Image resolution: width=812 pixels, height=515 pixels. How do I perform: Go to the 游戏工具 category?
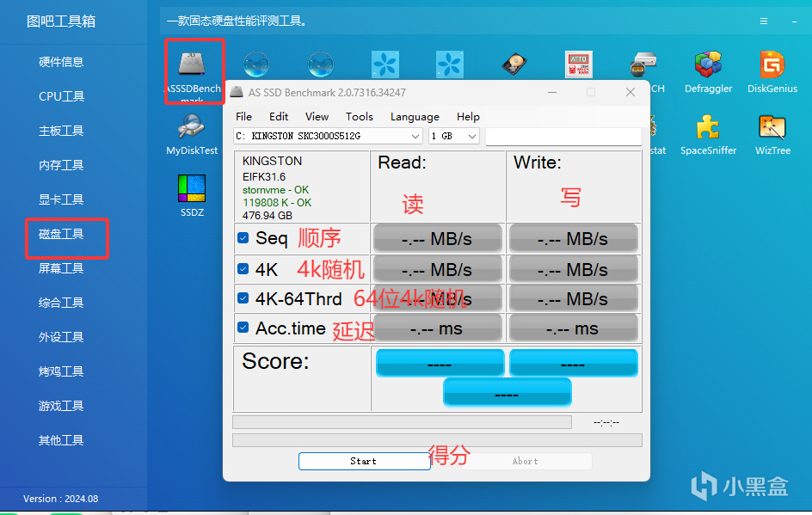pyautogui.click(x=61, y=406)
